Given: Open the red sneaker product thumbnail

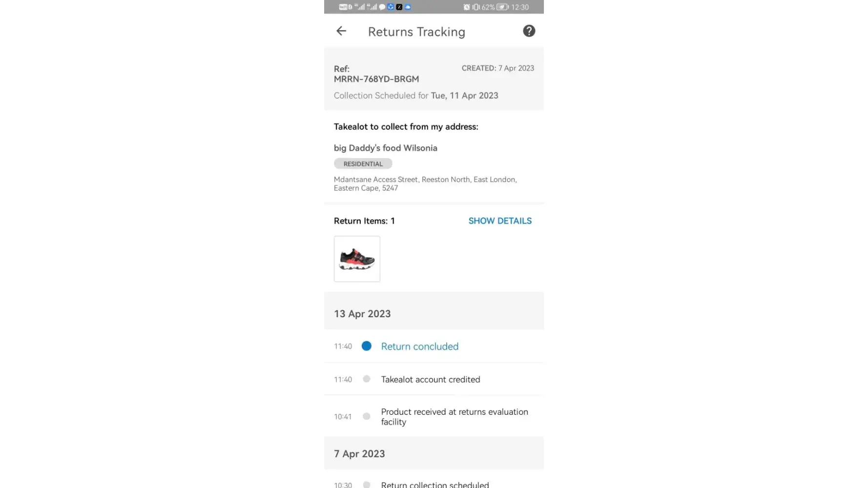Looking at the screenshot, I should pos(357,259).
